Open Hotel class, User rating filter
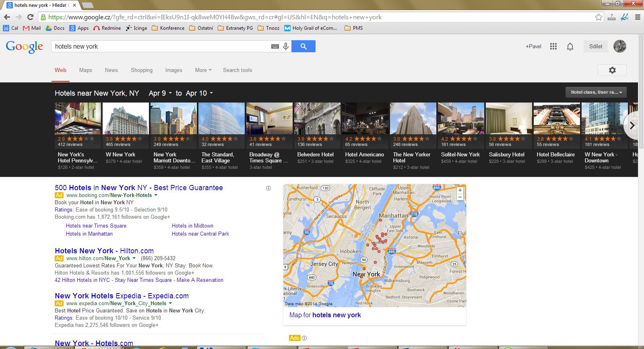 596,92
